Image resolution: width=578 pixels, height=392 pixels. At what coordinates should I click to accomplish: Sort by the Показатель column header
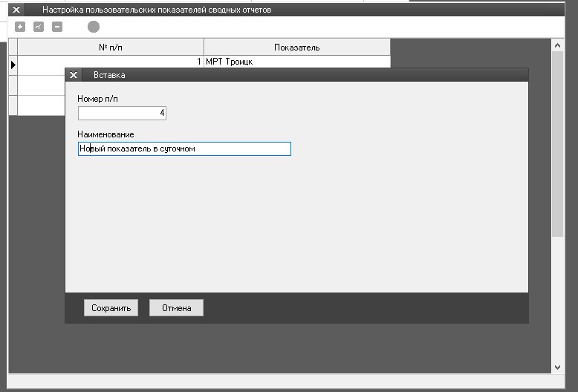click(296, 48)
